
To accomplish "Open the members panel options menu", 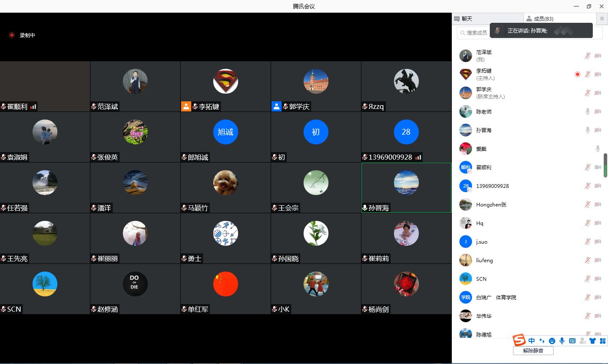I will (602, 19).
